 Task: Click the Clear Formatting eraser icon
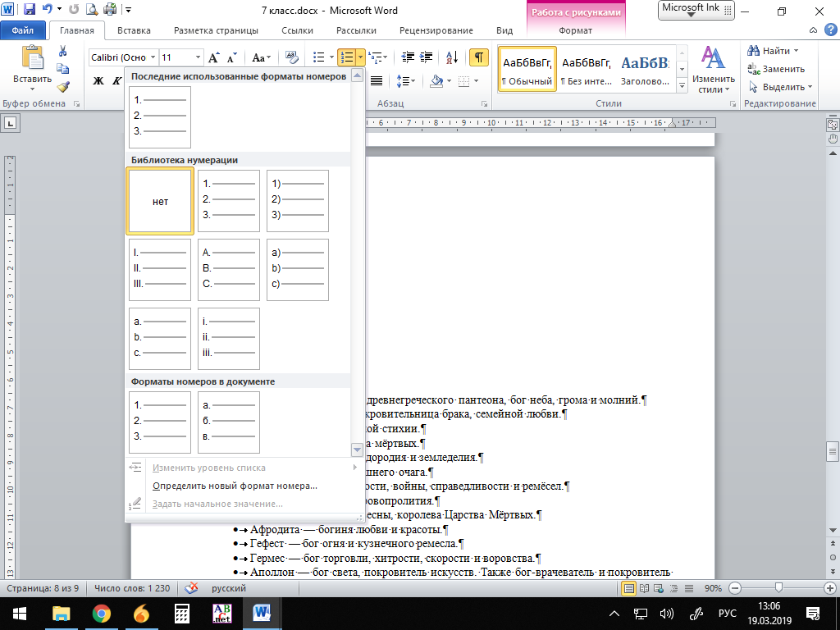pyautogui.click(x=290, y=57)
